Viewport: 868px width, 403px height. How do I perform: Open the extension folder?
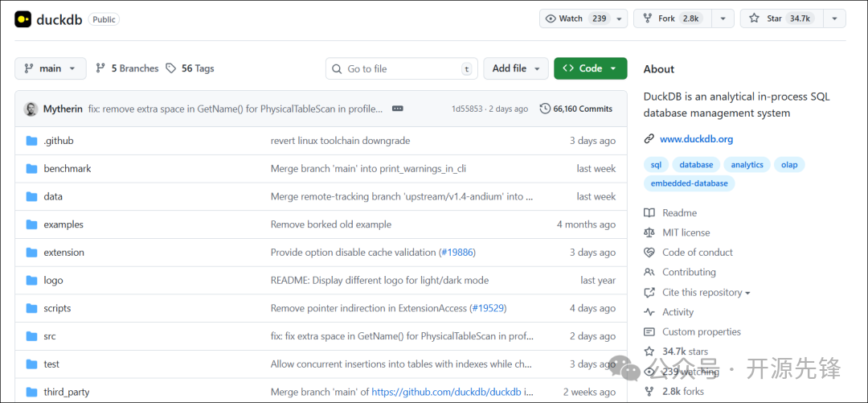pos(64,253)
